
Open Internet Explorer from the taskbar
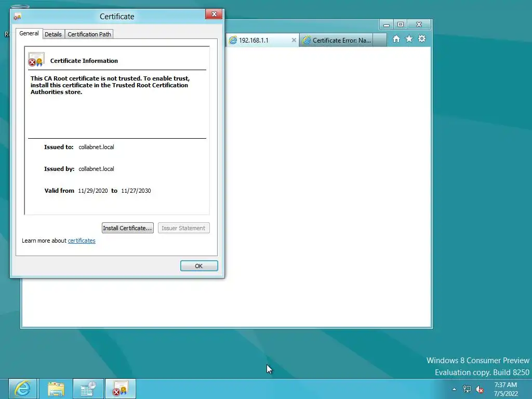pyautogui.click(x=22, y=389)
